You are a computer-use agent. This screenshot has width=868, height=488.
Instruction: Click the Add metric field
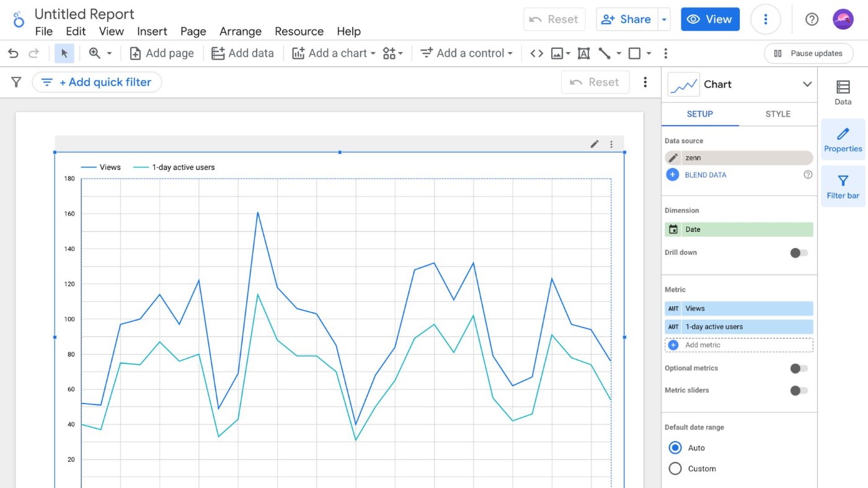[739, 345]
